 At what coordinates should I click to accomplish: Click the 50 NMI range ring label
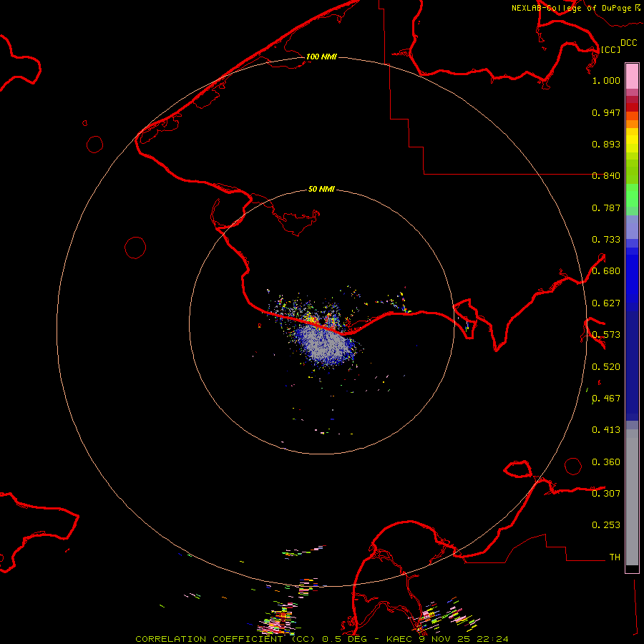pyautogui.click(x=321, y=189)
